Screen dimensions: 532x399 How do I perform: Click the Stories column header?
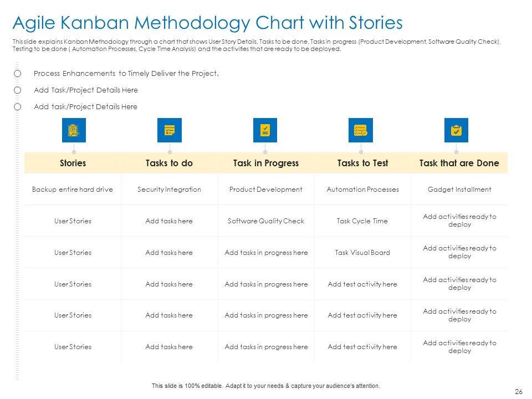(x=73, y=163)
